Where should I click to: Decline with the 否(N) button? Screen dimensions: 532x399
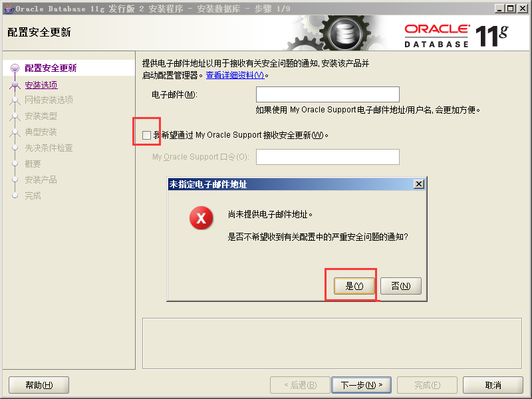pos(401,286)
